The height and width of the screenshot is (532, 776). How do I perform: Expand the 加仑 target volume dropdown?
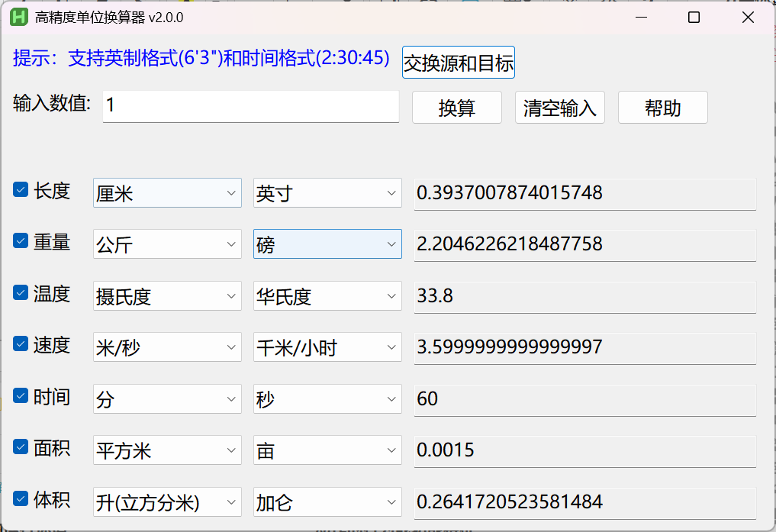[327, 502]
